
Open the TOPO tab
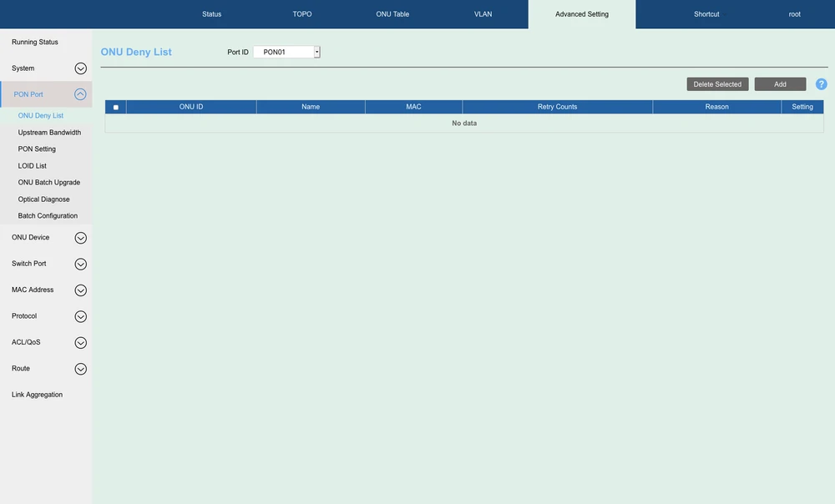(302, 14)
